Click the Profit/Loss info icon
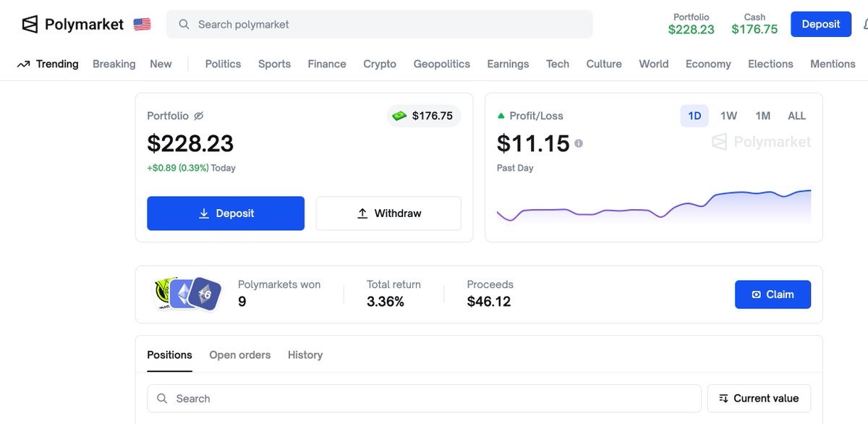This screenshot has height=424, width=868. point(579,143)
